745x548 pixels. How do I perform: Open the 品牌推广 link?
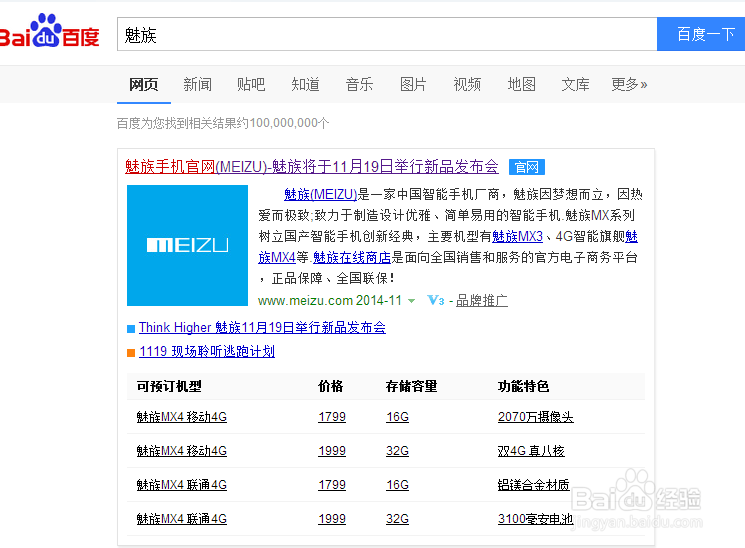(482, 301)
